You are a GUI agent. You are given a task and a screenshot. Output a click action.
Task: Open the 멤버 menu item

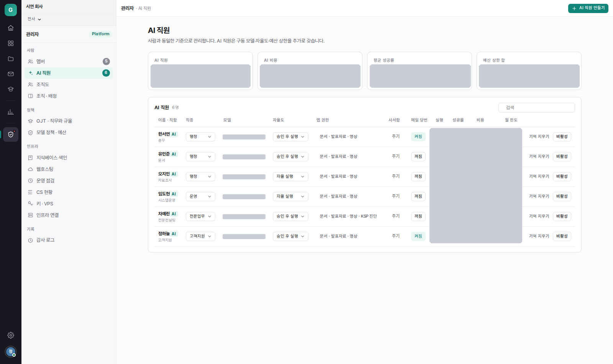point(69,61)
